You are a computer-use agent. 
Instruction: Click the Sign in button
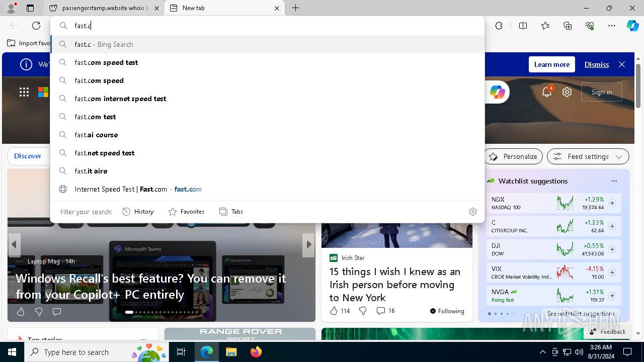coord(602,92)
